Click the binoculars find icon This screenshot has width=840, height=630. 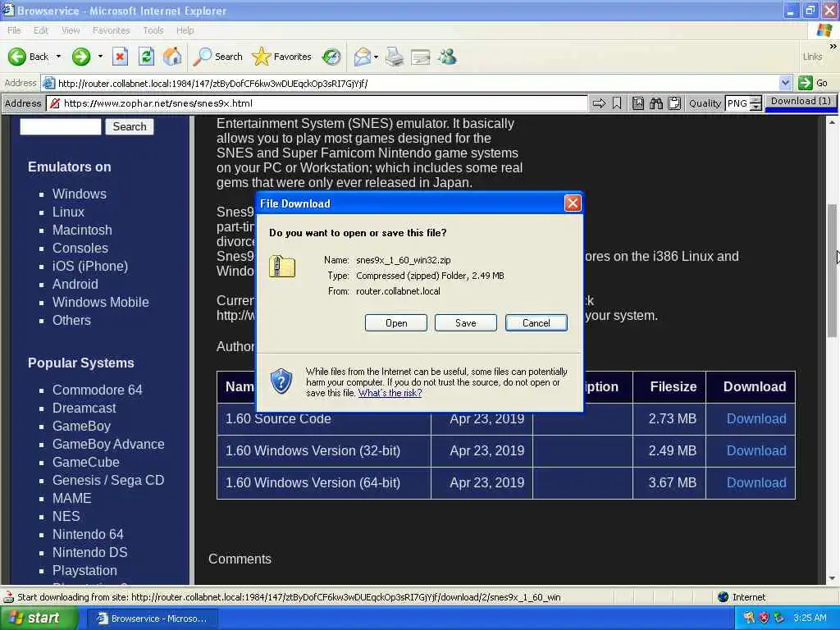click(655, 103)
